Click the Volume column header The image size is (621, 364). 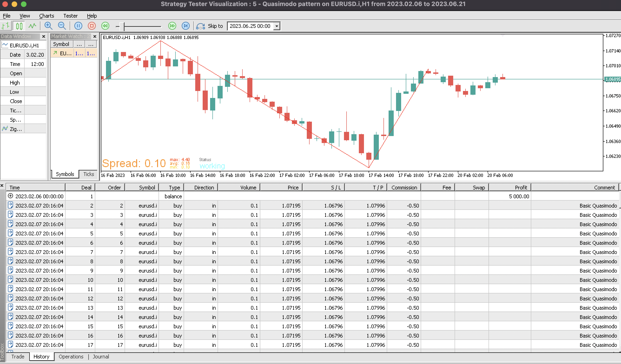(239, 188)
